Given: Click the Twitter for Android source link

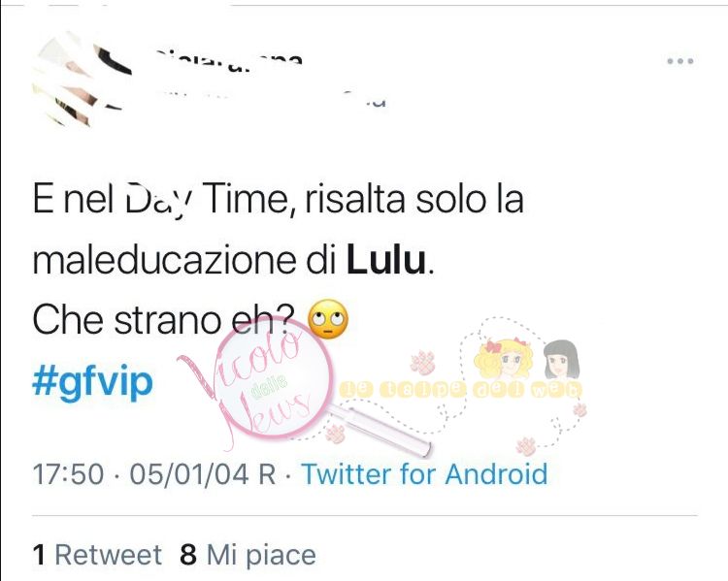Looking at the screenshot, I should click(x=425, y=473).
